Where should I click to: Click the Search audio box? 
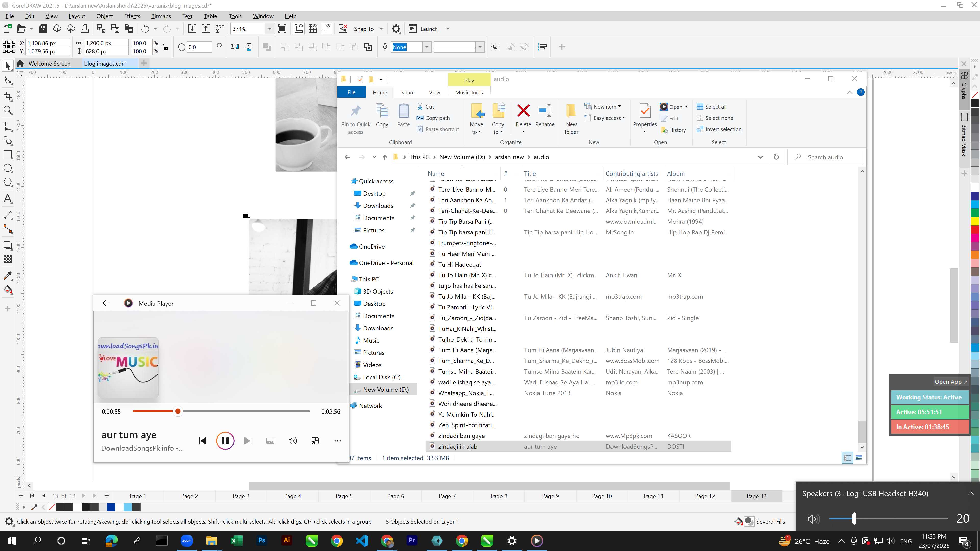825,157
